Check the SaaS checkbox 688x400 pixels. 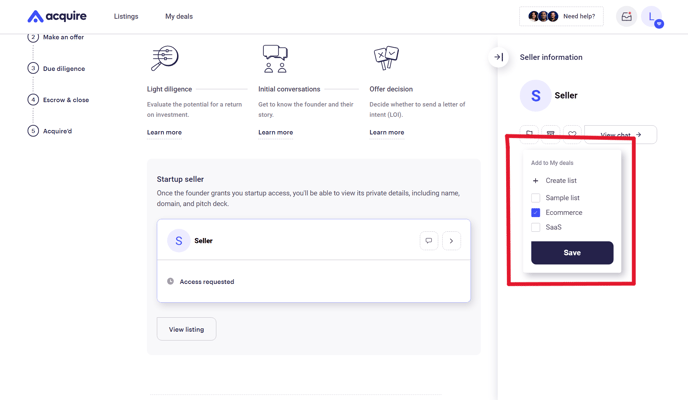pyautogui.click(x=535, y=227)
